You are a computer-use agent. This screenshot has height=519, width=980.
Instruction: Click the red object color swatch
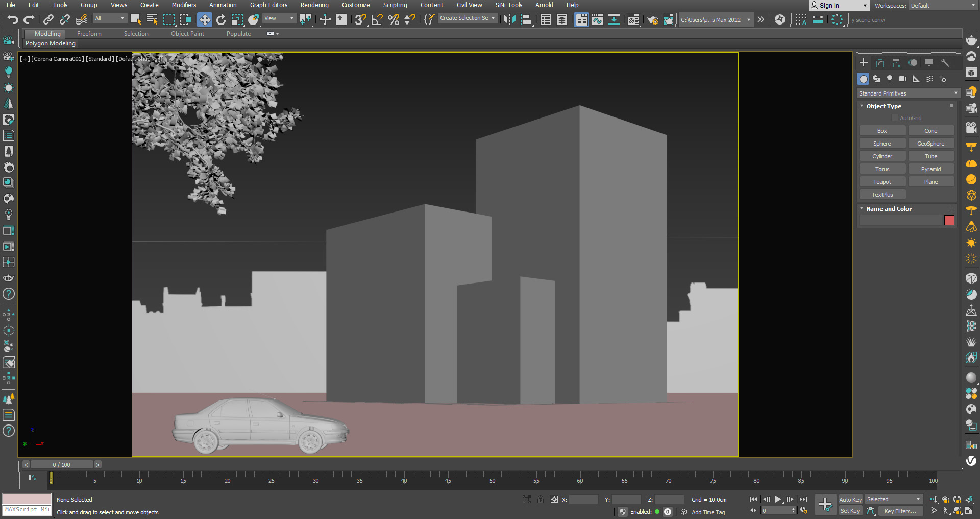tap(949, 220)
